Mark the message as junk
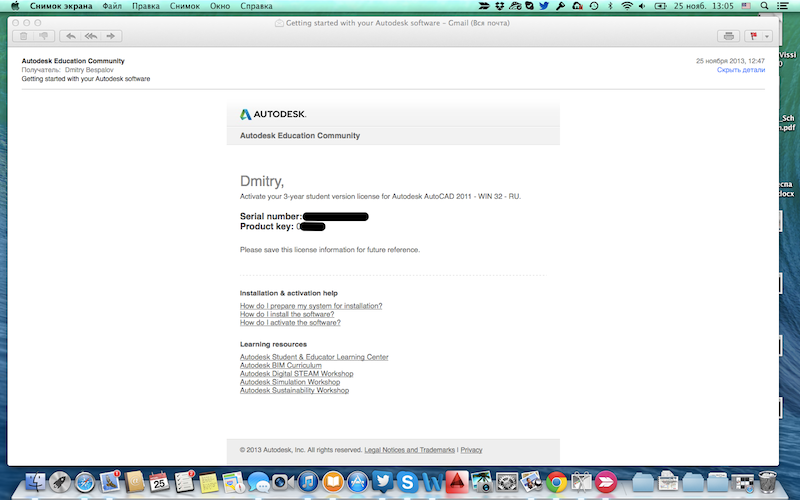Viewport: 800px width, 500px height. tap(43, 36)
